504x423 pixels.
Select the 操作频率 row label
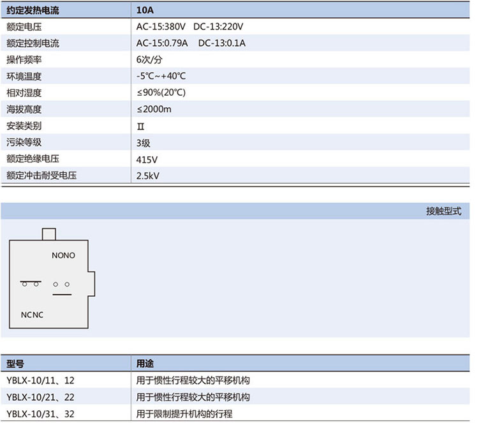(x=24, y=60)
